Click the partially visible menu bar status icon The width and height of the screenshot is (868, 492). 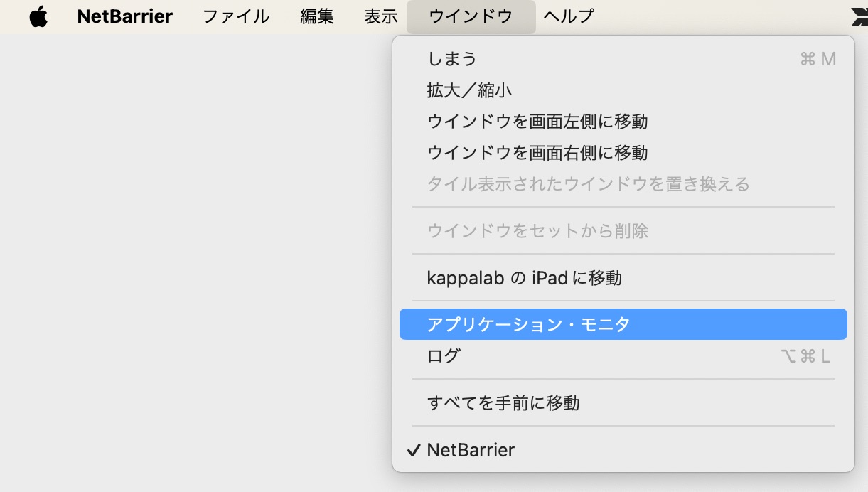(859, 17)
